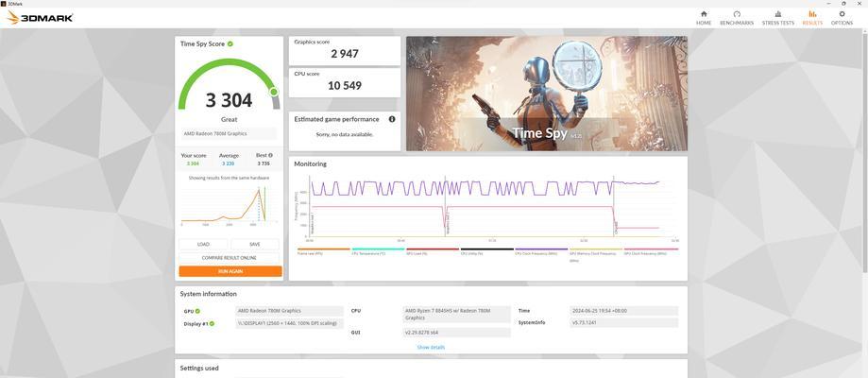The width and height of the screenshot is (868, 378).
Task: Click the green Display #1 validation checkmark
Action: (212, 323)
